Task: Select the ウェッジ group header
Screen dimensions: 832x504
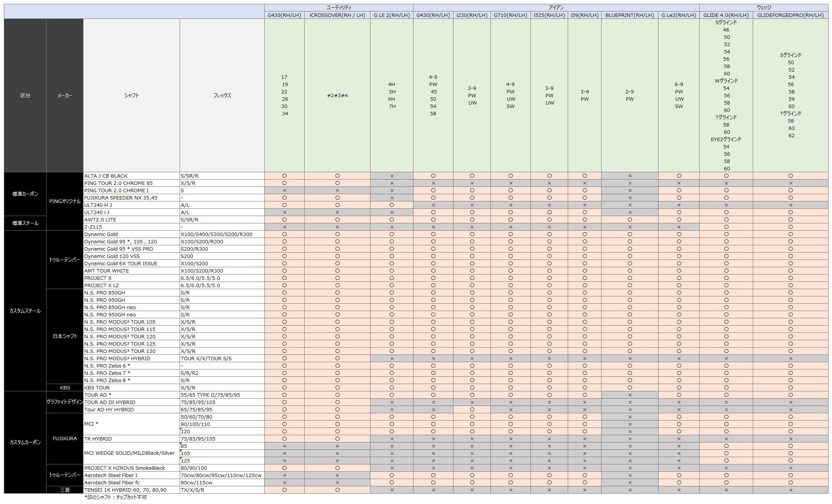Action: pos(764,8)
